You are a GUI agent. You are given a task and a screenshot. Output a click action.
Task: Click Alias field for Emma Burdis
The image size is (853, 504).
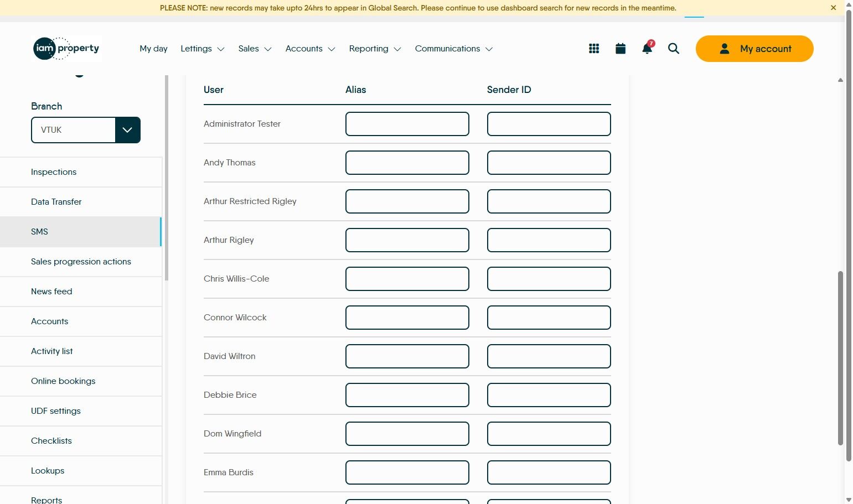coord(407,472)
